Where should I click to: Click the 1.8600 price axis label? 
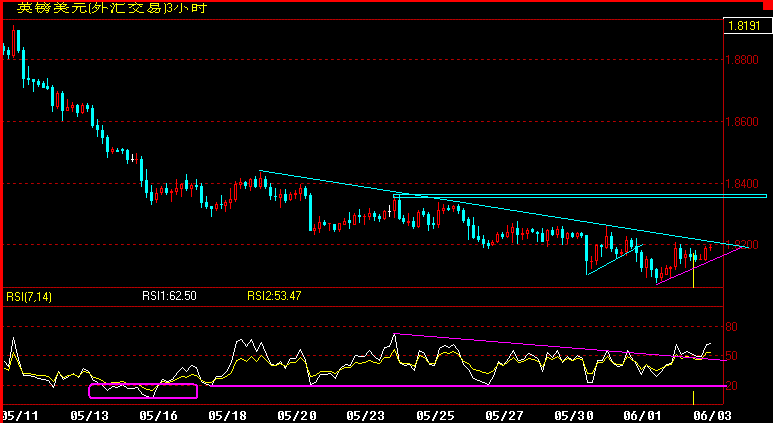click(742, 122)
